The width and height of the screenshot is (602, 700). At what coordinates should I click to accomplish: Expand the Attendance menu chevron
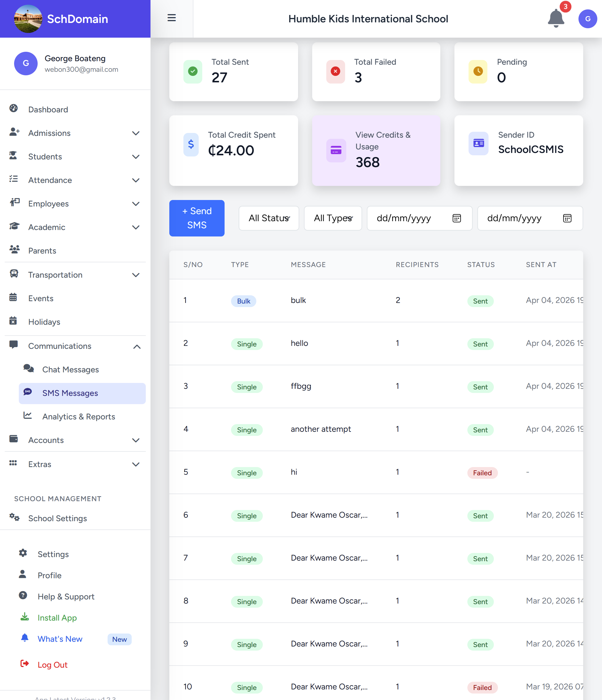tap(136, 180)
